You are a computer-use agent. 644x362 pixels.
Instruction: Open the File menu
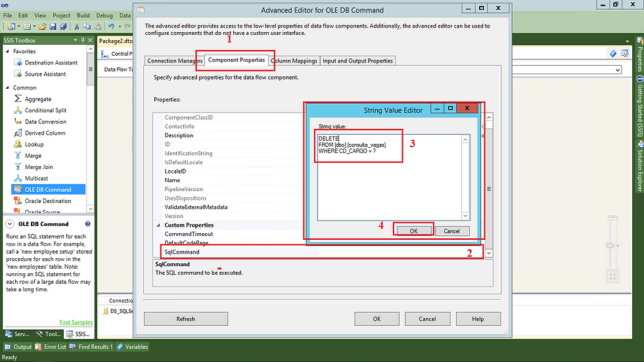(7, 15)
